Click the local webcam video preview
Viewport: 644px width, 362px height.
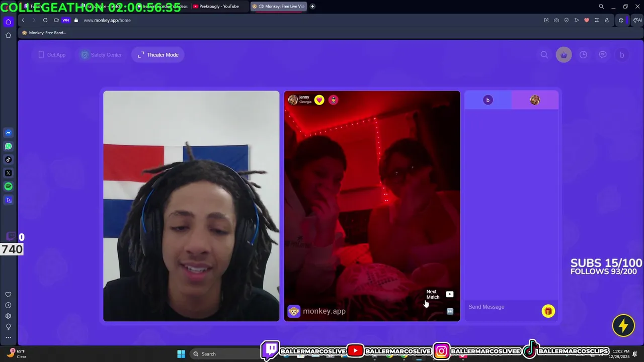pos(191,206)
